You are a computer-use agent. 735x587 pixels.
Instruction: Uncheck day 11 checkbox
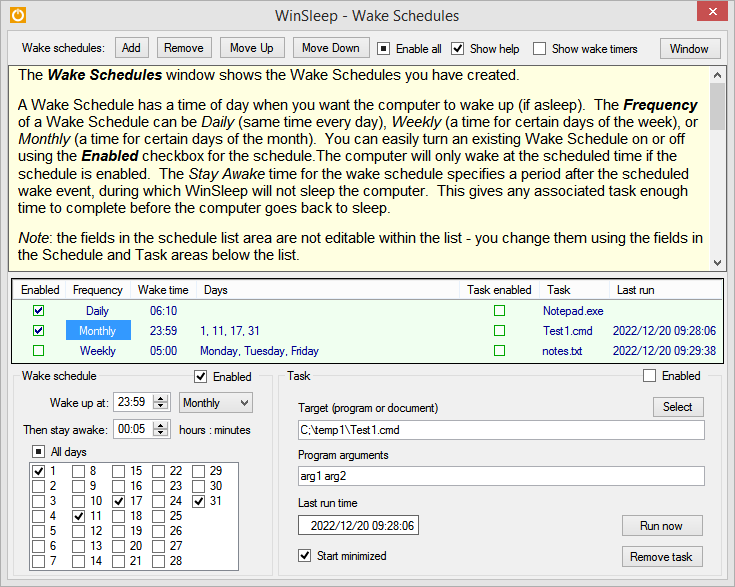(x=78, y=516)
